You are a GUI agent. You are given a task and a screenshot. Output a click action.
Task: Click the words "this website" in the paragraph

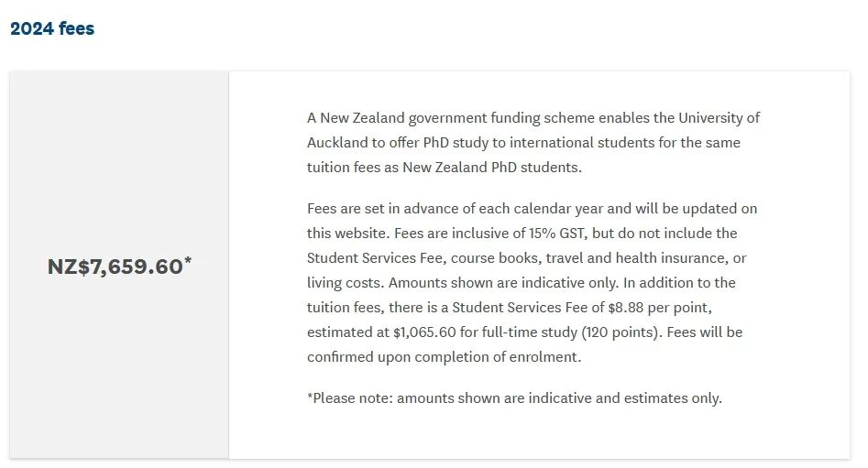(x=346, y=234)
